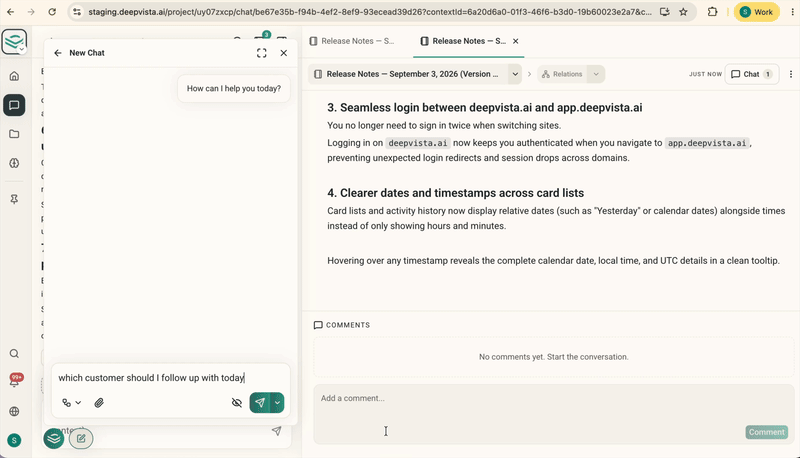Open pinned items in the sidebar

pyautogui.click(x=14, y=199)
